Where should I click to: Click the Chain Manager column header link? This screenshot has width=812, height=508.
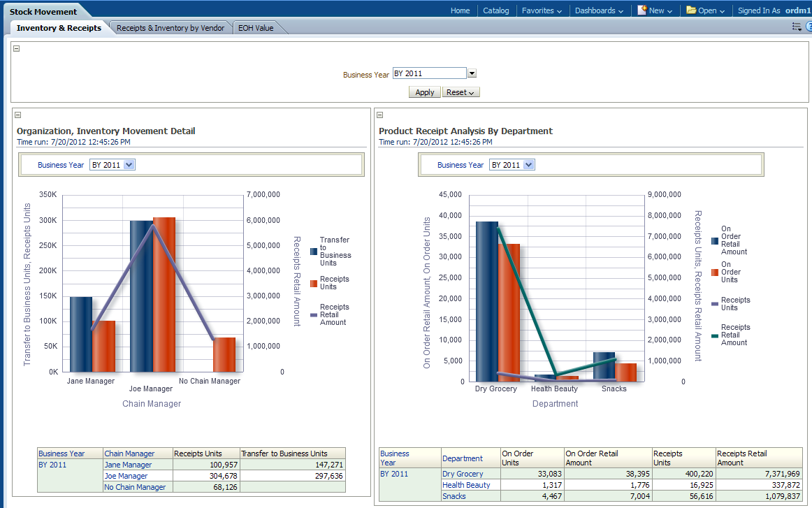point(129,453)
